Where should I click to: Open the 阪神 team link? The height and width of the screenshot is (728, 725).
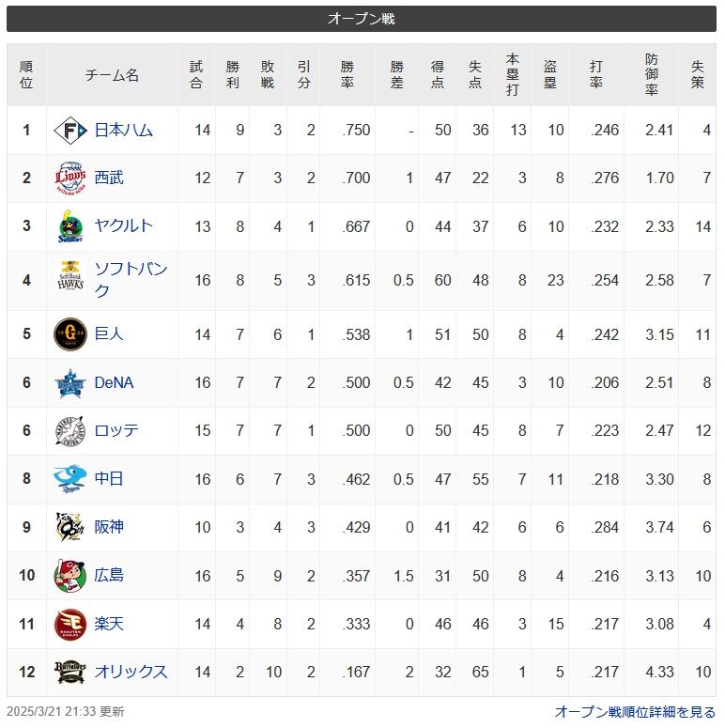109,527
